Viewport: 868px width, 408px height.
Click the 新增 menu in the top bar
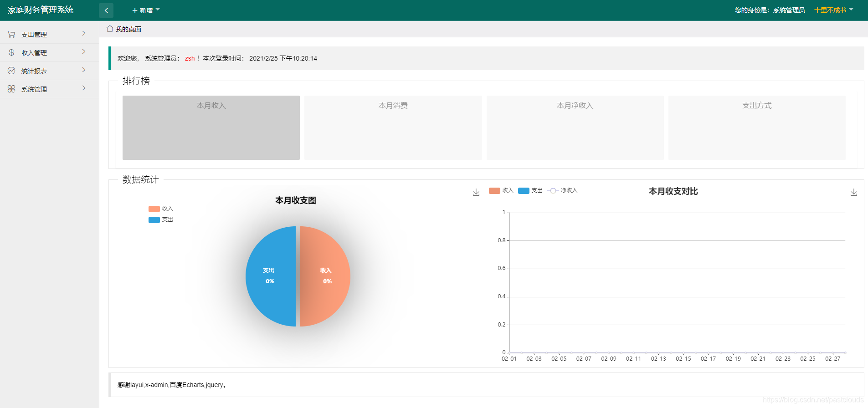(x=146, y=10)
